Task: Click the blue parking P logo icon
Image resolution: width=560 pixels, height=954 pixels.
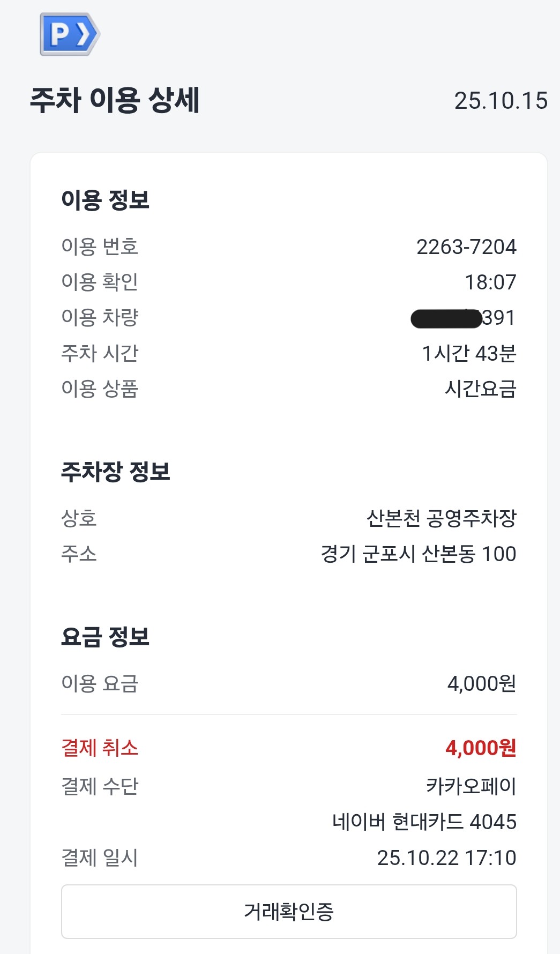Action: (70, 35)
